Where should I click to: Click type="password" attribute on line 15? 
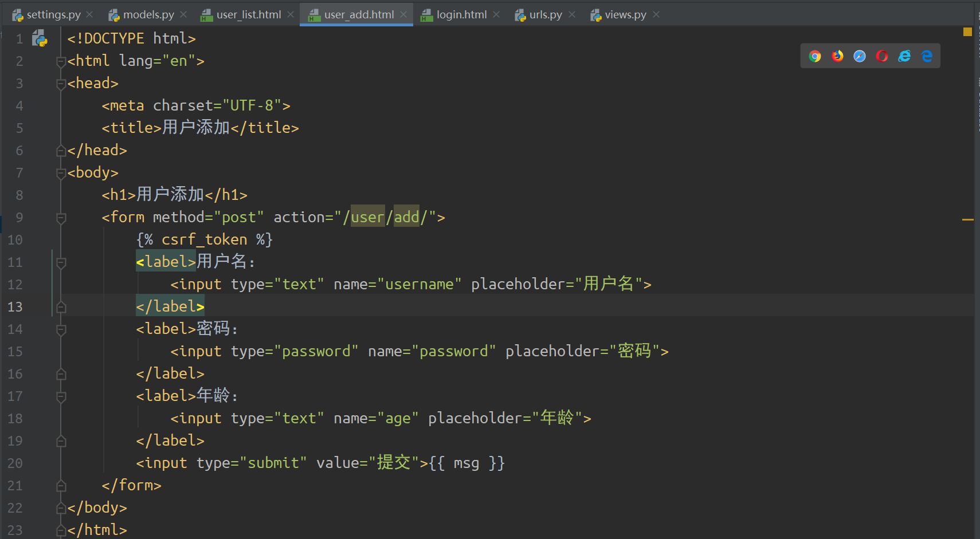pyautogui.click(x=295, y=351)
